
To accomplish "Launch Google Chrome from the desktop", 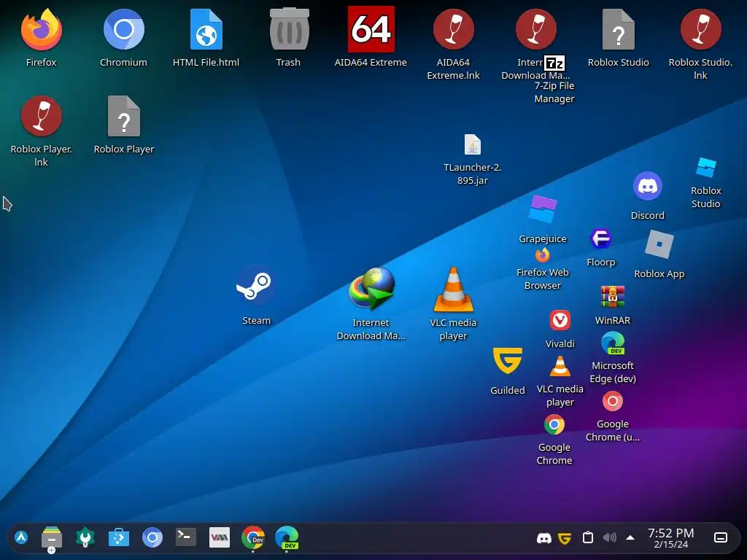I will (x=554, y=425).
